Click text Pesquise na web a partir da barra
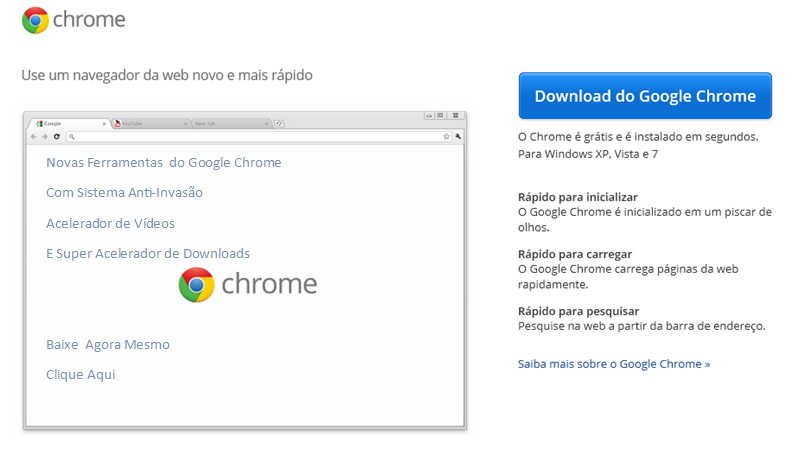The width and height of the screenshot is (795, 451). [x=641, y=326]
